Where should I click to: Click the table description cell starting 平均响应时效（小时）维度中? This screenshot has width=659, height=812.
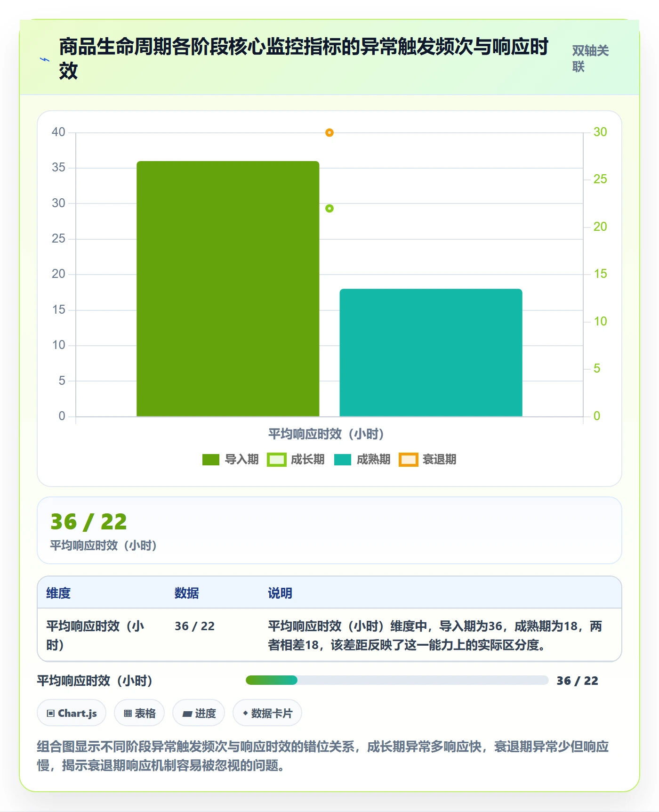click(x=435, y=635)
